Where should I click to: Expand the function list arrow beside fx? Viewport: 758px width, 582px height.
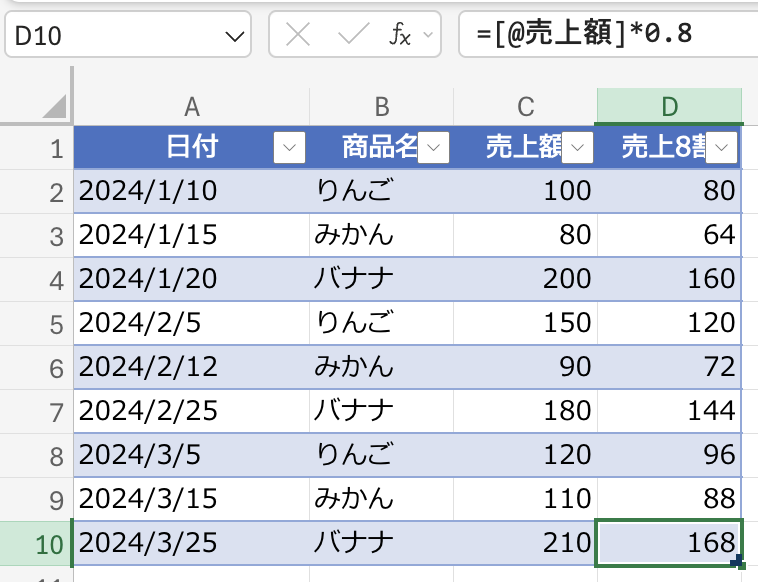point(428,36)
